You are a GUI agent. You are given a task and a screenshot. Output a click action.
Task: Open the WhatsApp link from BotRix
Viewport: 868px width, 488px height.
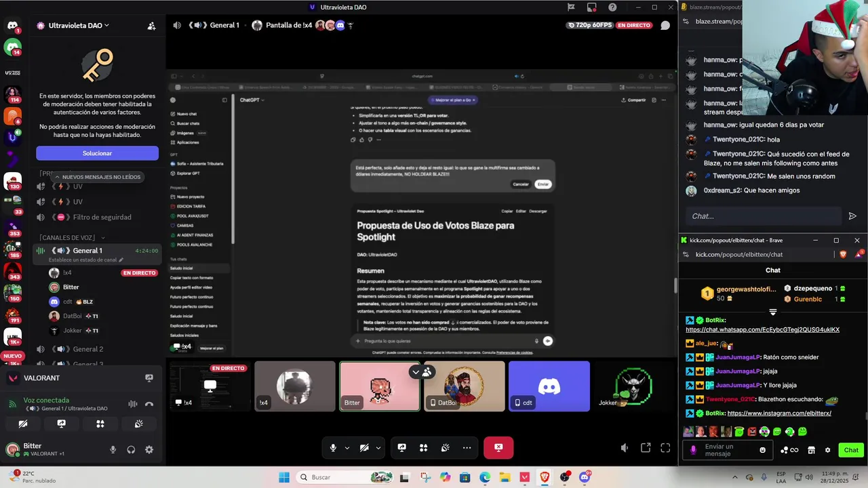(x=762, y=329)
